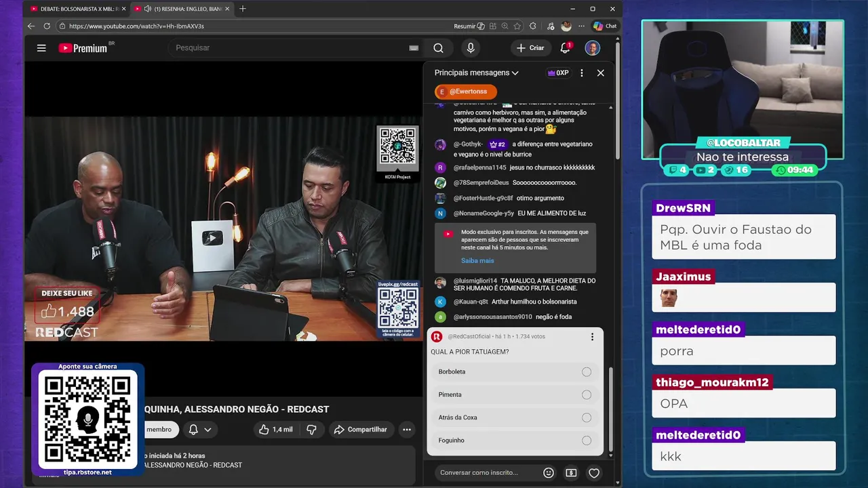Click the video title REDCAST text
Image resolution: width=868 pixels, height=488 pixels.
pyautogui.click(x=308, y=409)
